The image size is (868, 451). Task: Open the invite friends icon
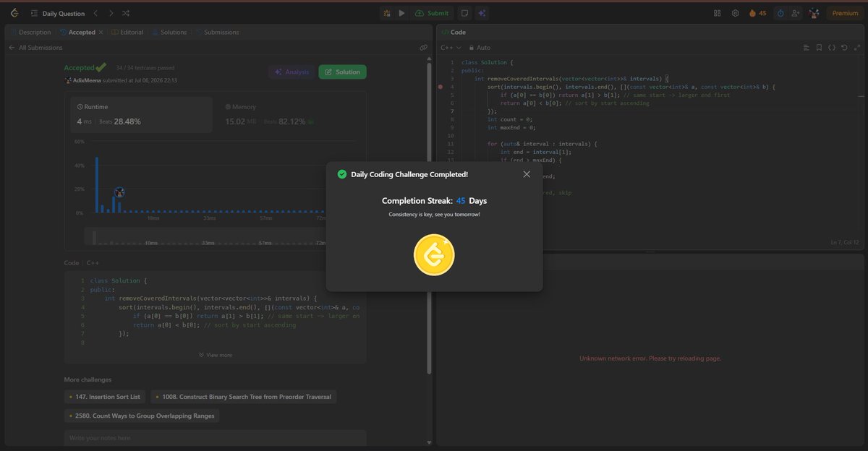[796, 13]
